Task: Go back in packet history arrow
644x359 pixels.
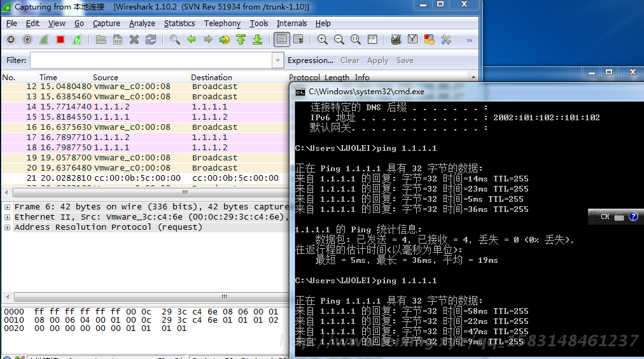Action: coord(192,39)
